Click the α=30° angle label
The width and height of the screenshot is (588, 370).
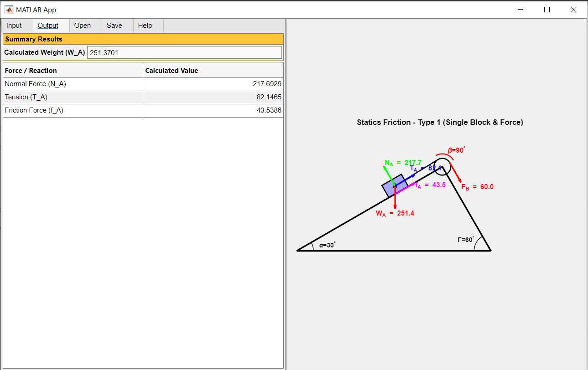click(x=328, y=245)
